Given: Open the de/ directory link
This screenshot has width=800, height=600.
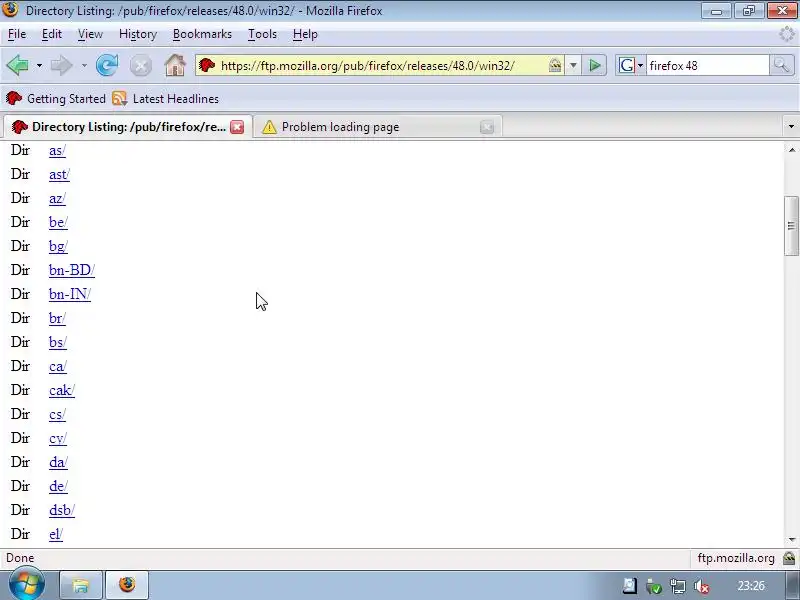Looking at the screenshot, I should click(x=58, y=486).
